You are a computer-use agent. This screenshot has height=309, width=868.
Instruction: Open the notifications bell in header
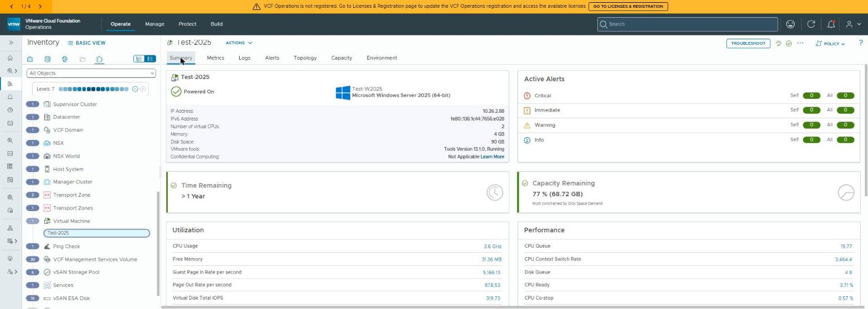tap(831, 24)
